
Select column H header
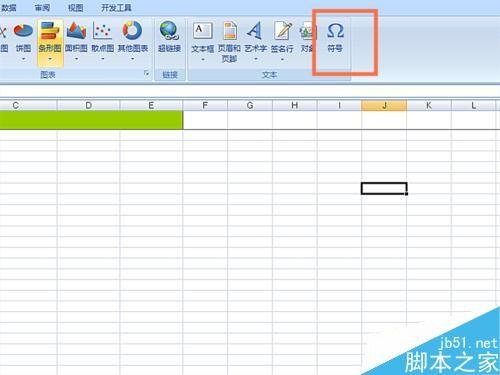(295, 105)
